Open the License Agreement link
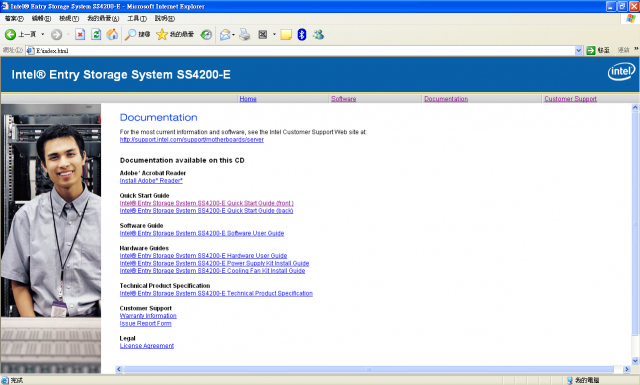 147,346
